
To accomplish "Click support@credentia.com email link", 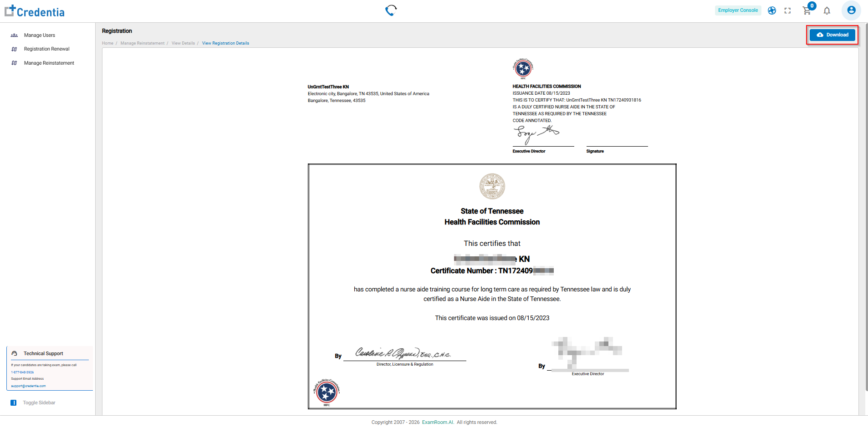I will pyautogui.click(x=28, y=386).
